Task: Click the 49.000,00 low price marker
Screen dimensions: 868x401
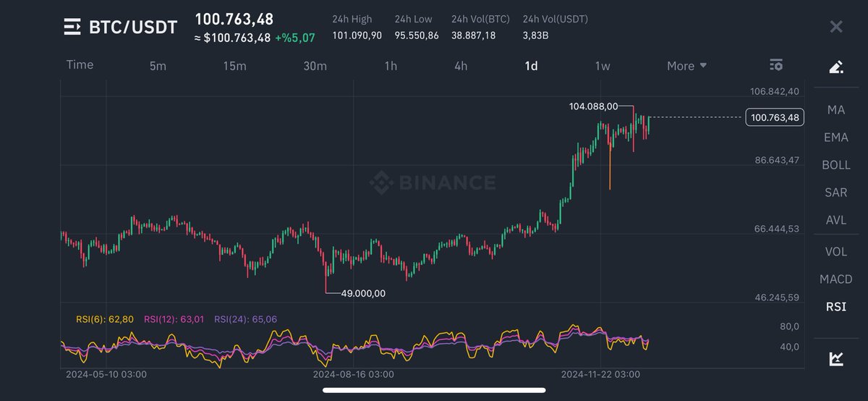Action: tap(363, 293)
